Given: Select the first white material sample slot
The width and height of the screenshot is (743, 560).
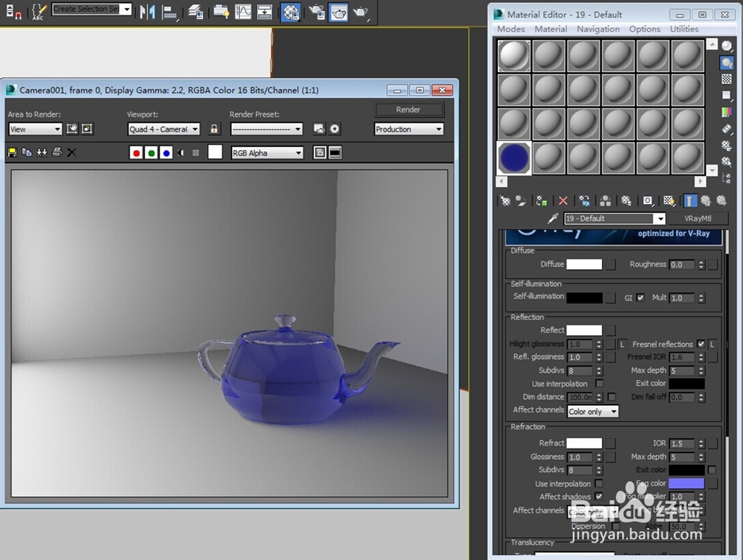Looking at the screenshot, I should coord(514,56).
